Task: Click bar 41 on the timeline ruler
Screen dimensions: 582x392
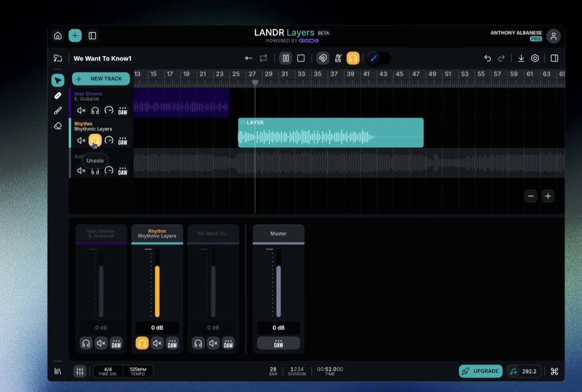Action: (366, 74)
